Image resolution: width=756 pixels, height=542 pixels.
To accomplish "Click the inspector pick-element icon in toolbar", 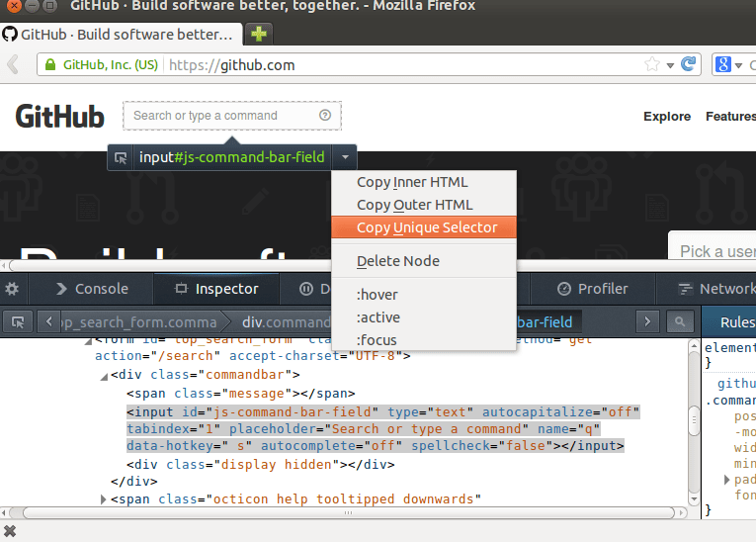I will pyautogui.click(x=18, y=321).
